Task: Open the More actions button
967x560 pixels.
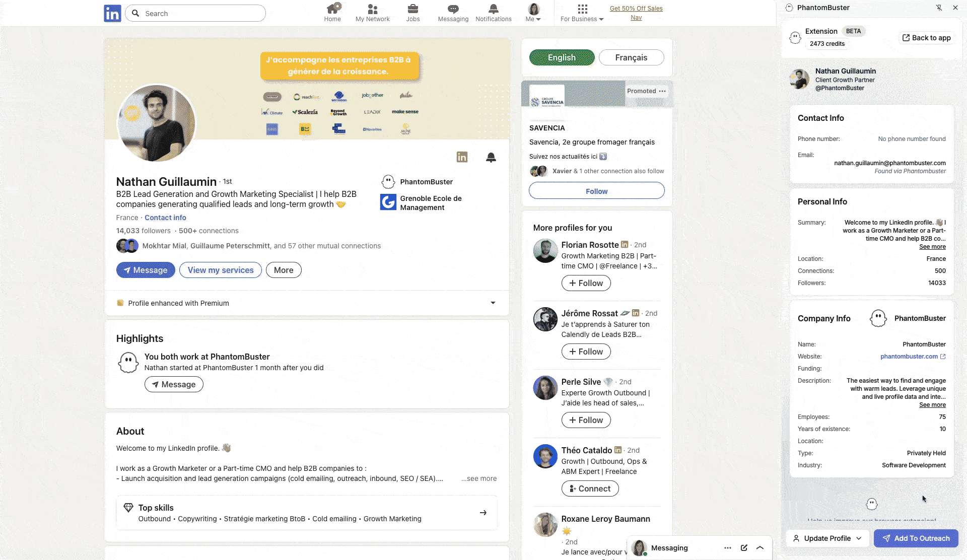Action: [x=284, y=270]
